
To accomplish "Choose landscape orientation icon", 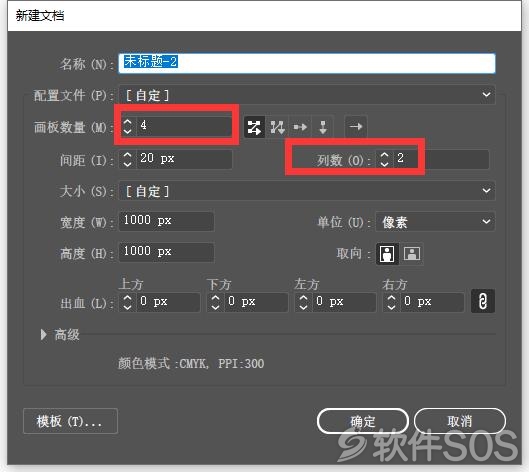I will 412,254.
